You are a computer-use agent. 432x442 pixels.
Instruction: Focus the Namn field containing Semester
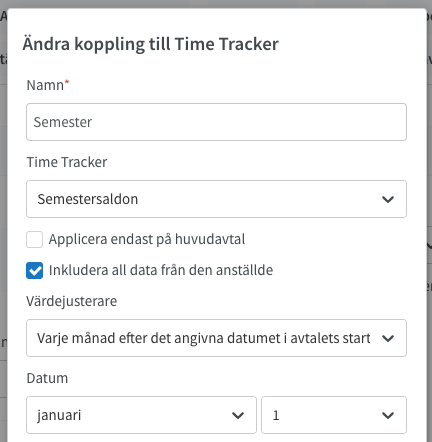coord(216,122)
